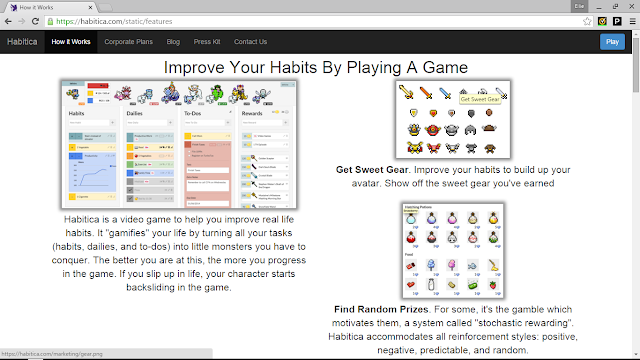The height and width of the screenshot is (360, 640).
Task: Open How it Works nav item
Action: tap(71, 42)
